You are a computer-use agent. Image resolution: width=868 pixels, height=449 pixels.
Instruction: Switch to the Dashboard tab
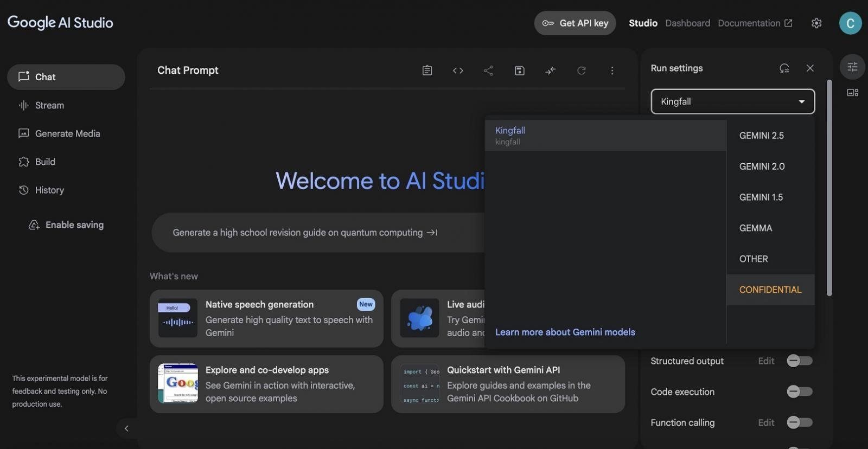687,23
